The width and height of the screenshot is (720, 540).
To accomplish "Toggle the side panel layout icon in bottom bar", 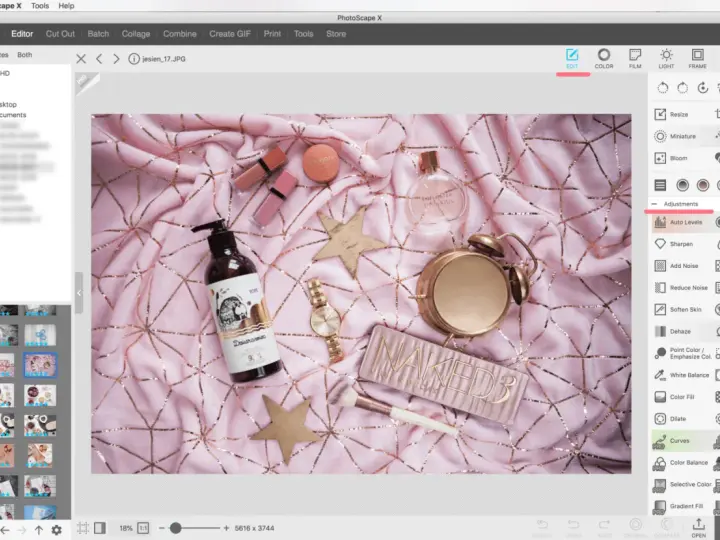I will click(100, 528).
